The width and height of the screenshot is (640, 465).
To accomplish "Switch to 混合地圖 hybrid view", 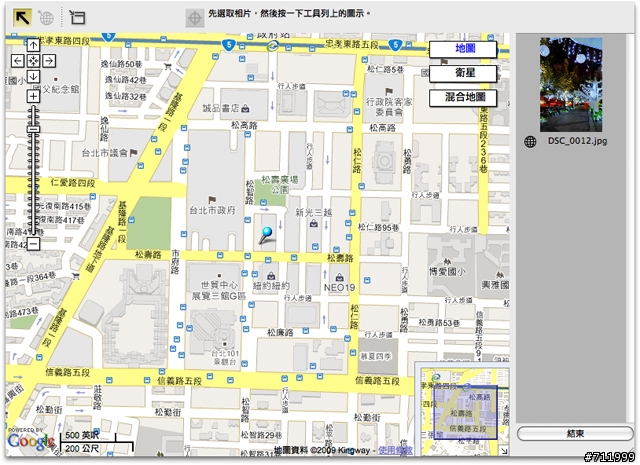I will click(x=463, y=98).
